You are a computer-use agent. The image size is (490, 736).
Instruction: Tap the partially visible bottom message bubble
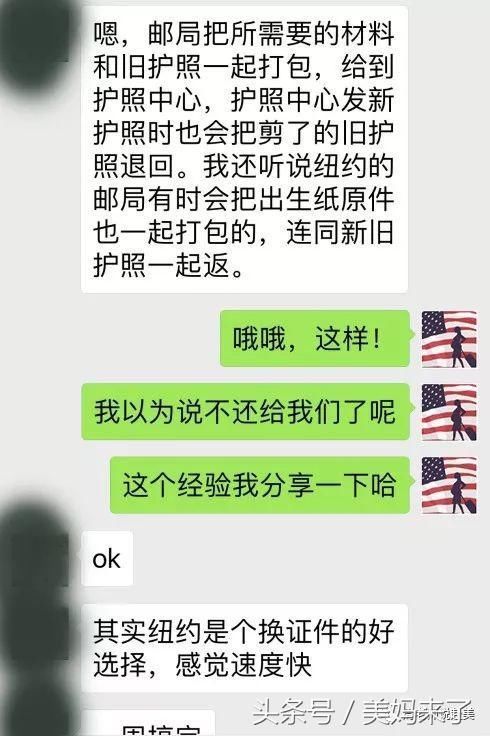[148, 723]
